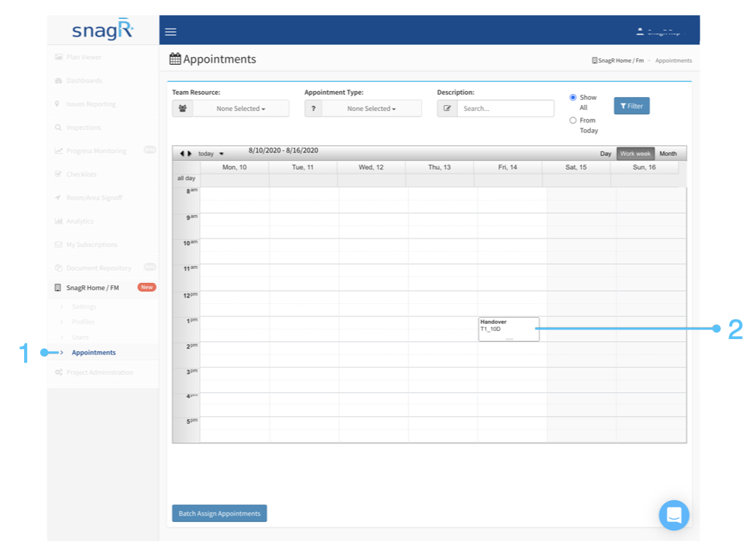
Task: Open My Subscriptions
Action: pyautogui.click(x=91, y=244)
